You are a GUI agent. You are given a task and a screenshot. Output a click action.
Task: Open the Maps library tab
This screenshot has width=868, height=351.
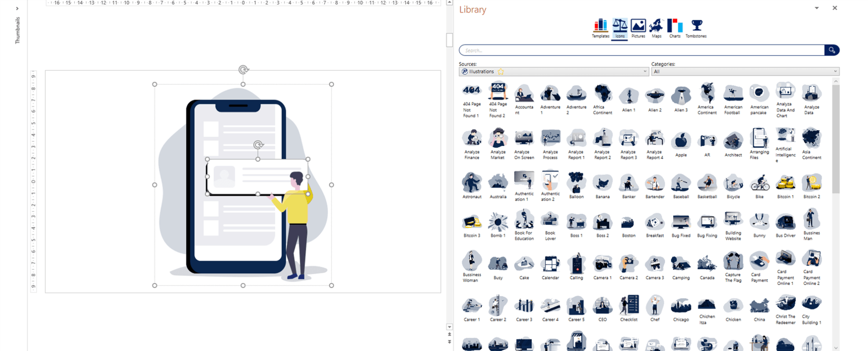pyautogui.click(x=656, y=28)
